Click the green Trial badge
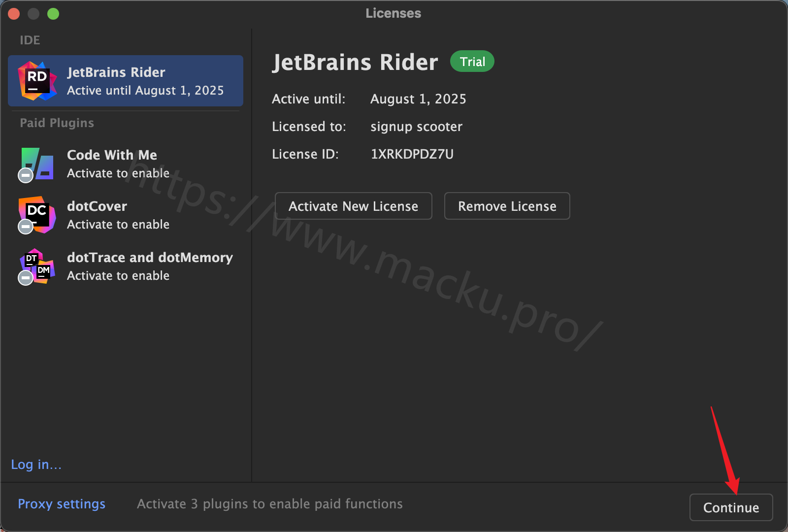The width and height of the screenshot is (788, 532). point(472,62)
